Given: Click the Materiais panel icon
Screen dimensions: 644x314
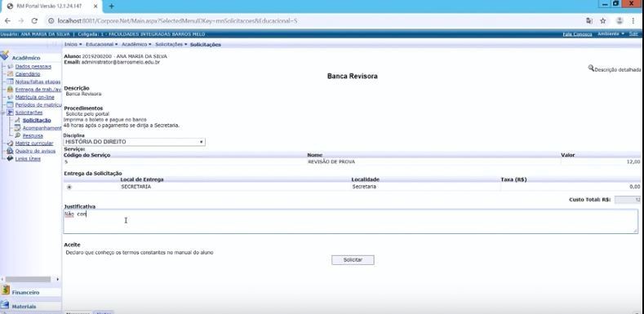Looking at the screenshot, I should (x=5, y=305).
